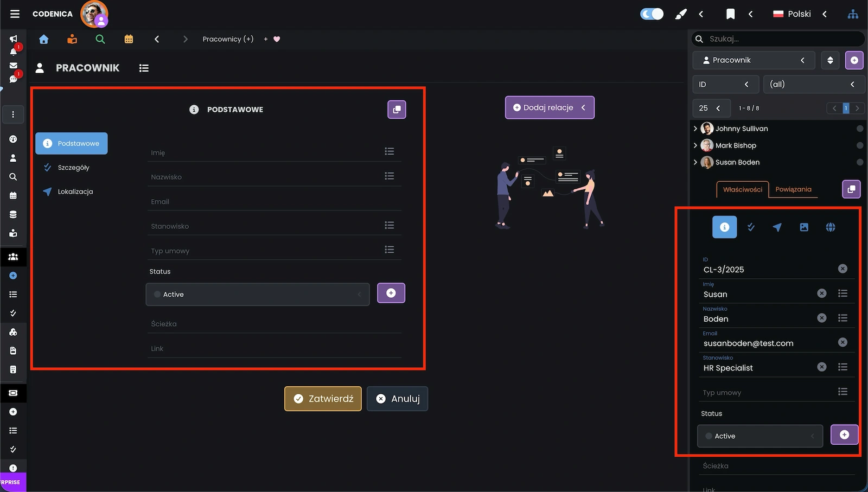Click the Anuluj button
Viewport: 868px width, 492px height.
[398, 399]
